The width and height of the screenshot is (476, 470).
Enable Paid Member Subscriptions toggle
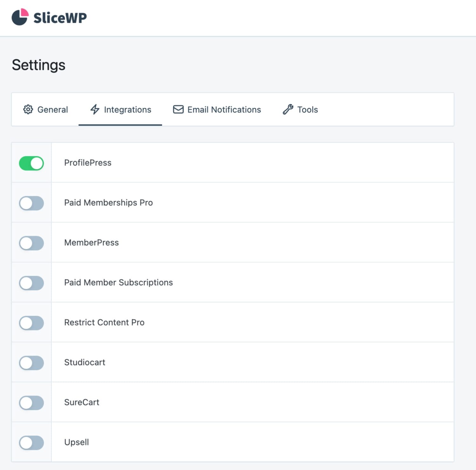31,283
